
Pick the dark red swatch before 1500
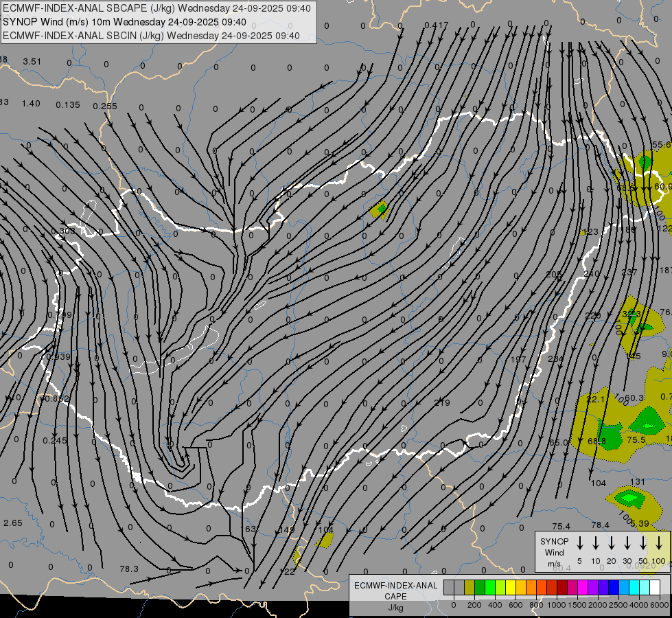(x=562, y=588)
